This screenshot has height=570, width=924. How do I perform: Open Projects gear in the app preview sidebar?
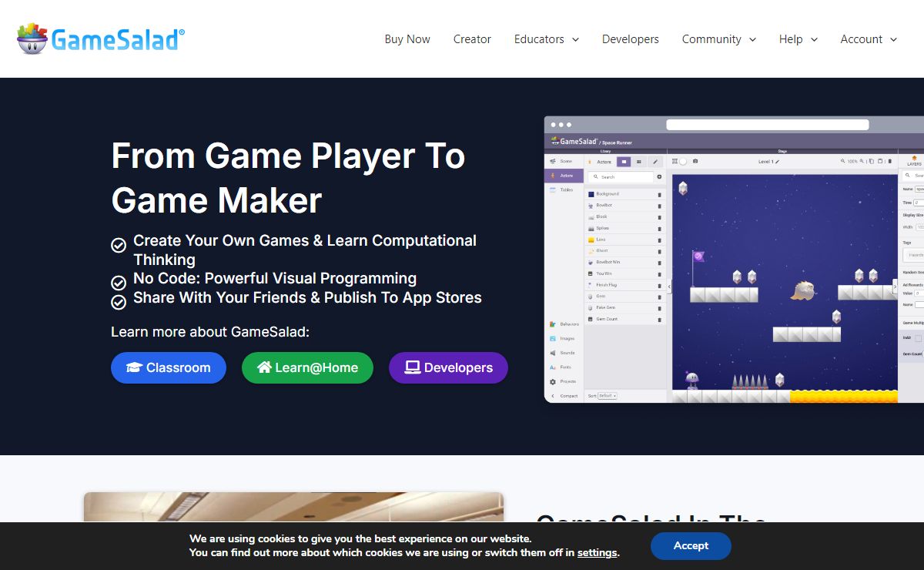(564, 381)
